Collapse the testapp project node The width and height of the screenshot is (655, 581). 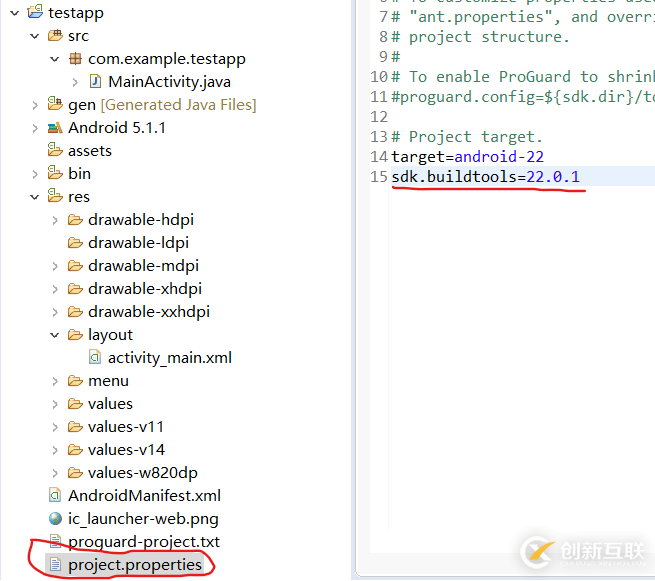point(15,13)
